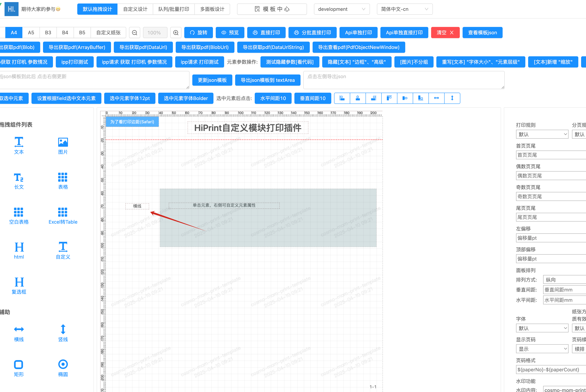Apply 水平间距10 spacing
This screenshot has height=392, width=586.
click(273, 98)
